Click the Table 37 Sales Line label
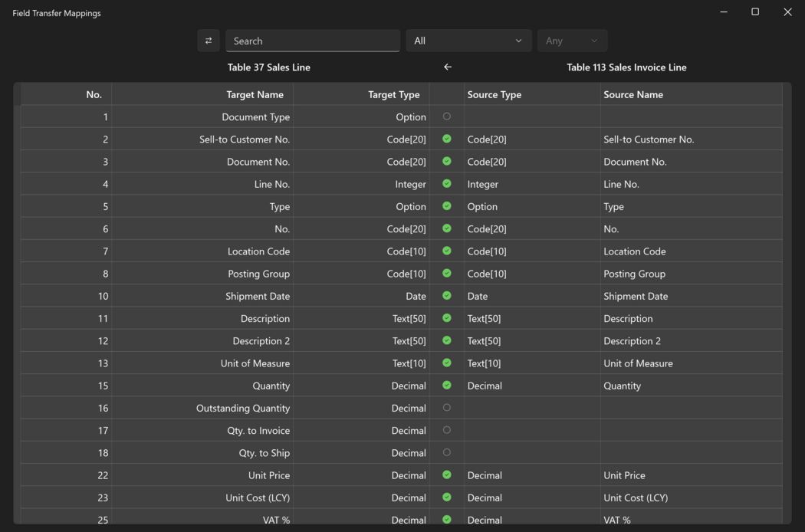This screenshot has width=805, height=532. point(268,67)
